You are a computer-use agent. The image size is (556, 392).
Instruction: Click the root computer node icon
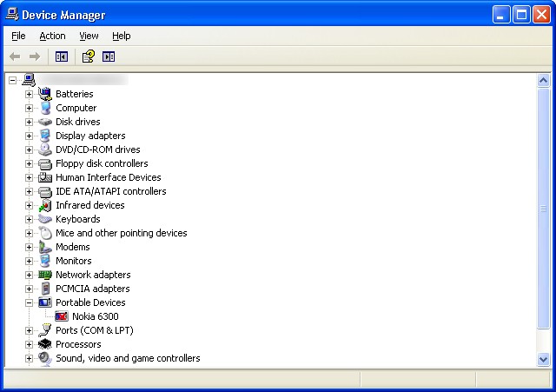click(29, 80)
